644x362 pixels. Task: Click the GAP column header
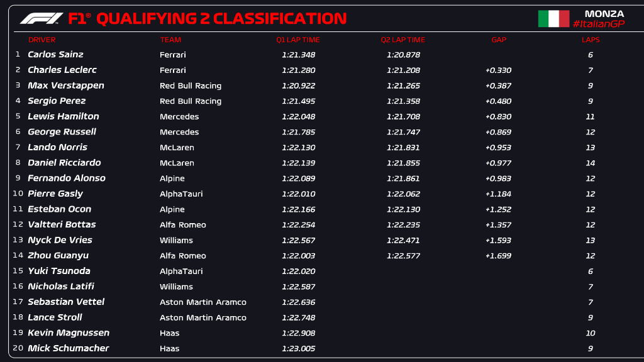pos(499,40)
